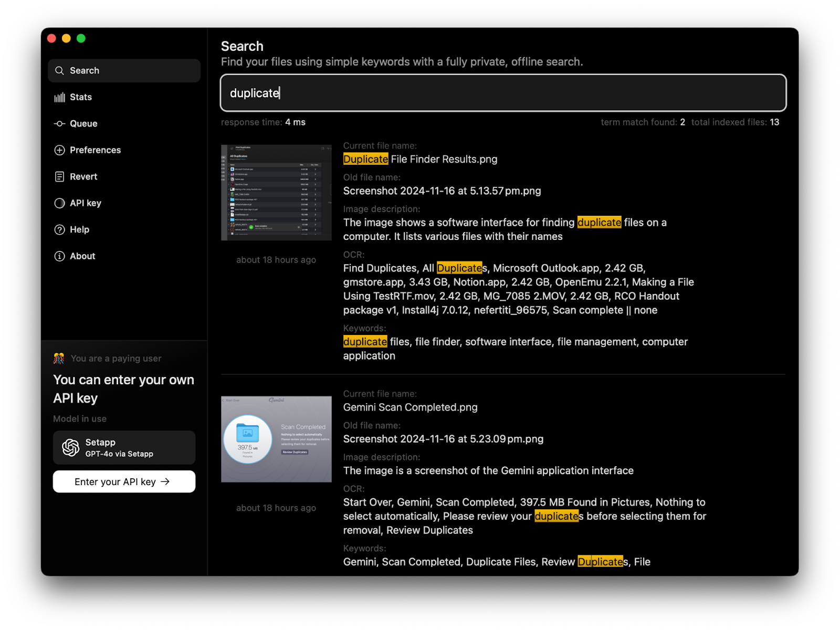This screenshot has height=630, width=840.
Task: Click file name Gemini Scan Completed.png
Action: coord(411,407)
